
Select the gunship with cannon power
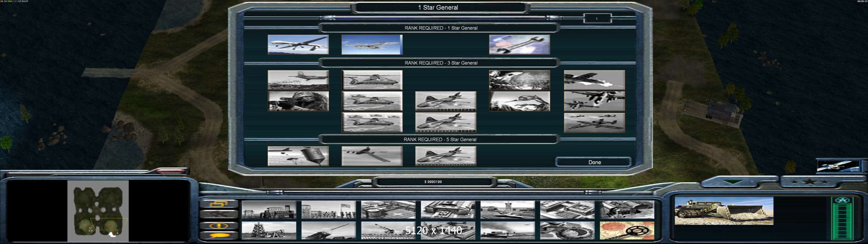tap(372, 156)
